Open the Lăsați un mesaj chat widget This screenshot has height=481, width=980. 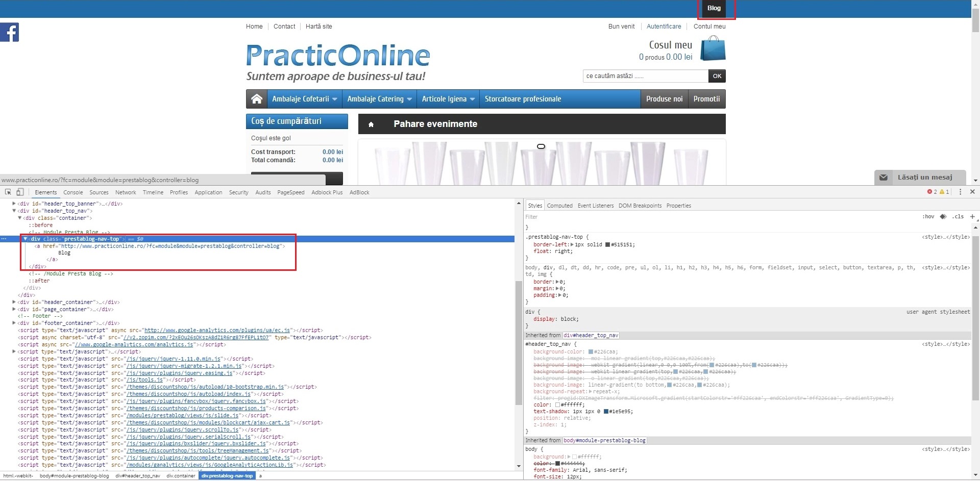[920, 178]
